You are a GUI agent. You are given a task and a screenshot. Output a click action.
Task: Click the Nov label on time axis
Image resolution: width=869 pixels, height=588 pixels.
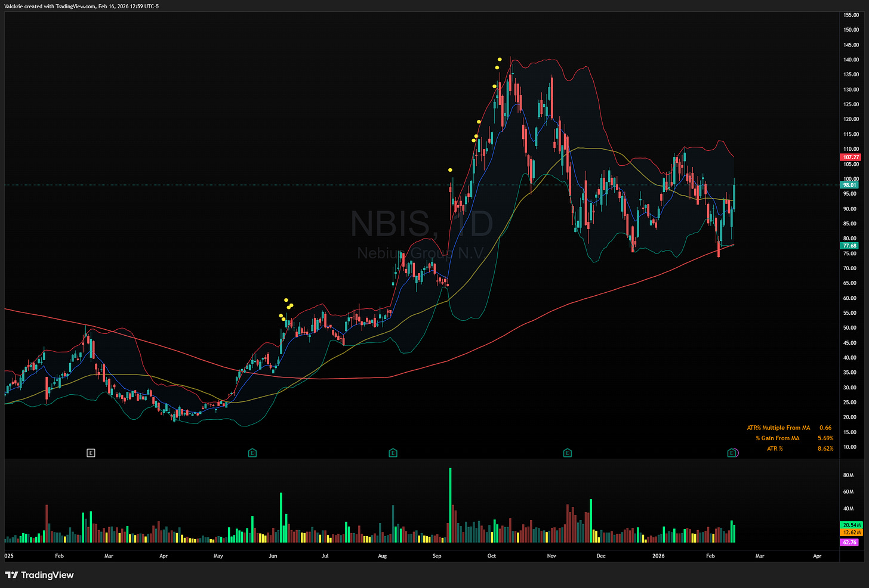coord(551,556)
